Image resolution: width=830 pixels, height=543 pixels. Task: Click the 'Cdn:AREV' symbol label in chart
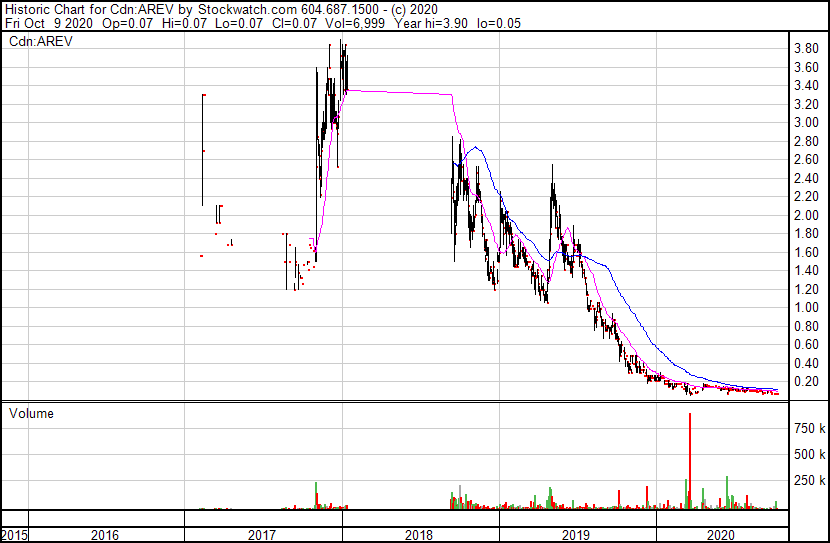(x=41, y=41)
